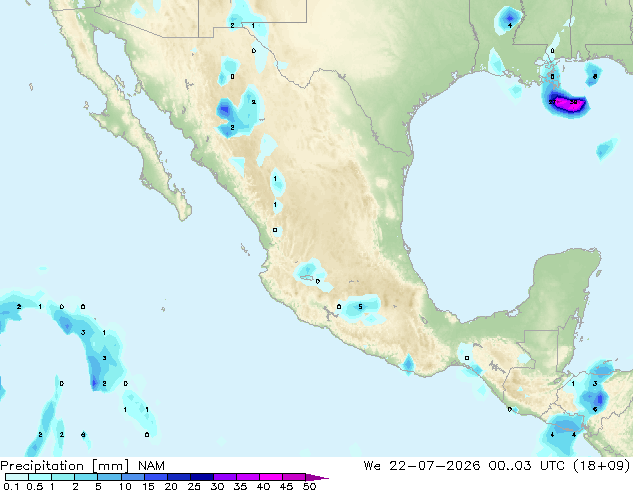Click the legend swatch between 2 and 5
634x490 pixels.
(87, 477)
